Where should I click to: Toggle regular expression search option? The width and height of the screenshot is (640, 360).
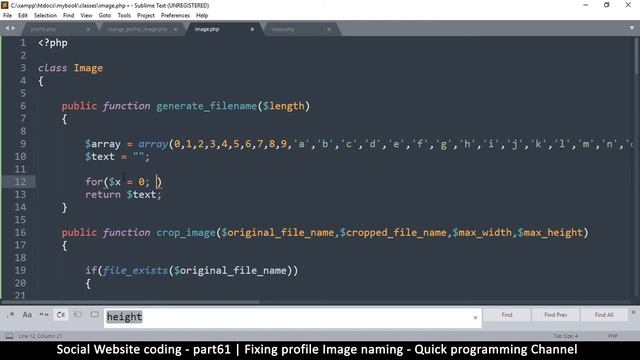[11, 315]
